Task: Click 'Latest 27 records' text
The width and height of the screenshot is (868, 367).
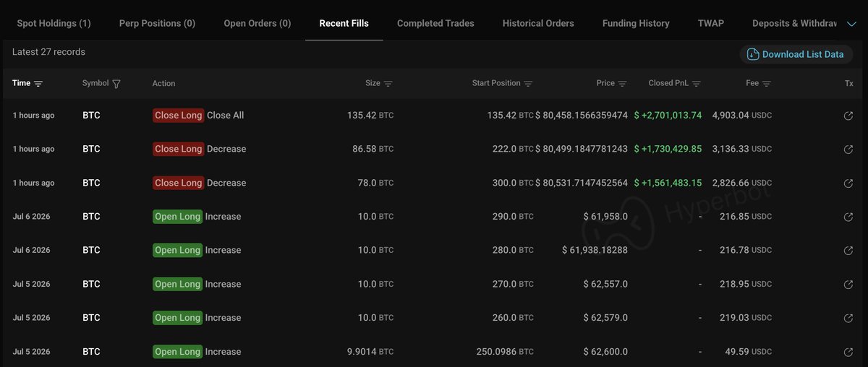Action: pyautogui.click(x=48, y=52)
